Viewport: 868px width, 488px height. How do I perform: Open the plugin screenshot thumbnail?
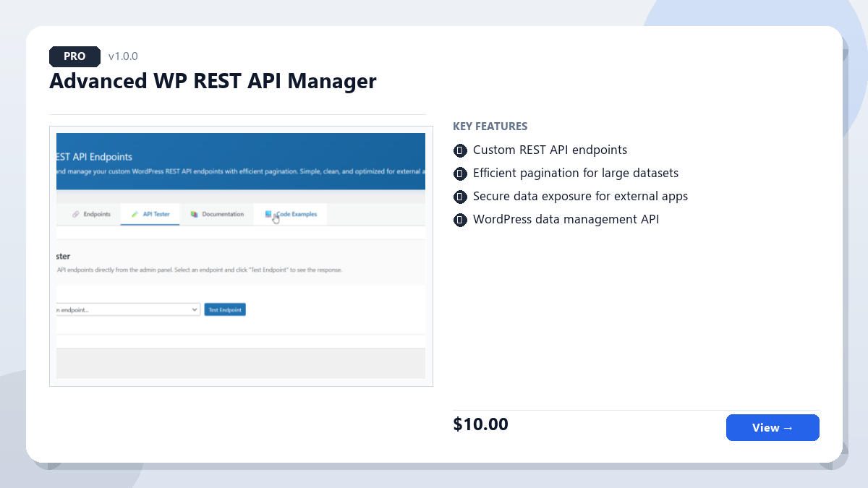[241, 256]
